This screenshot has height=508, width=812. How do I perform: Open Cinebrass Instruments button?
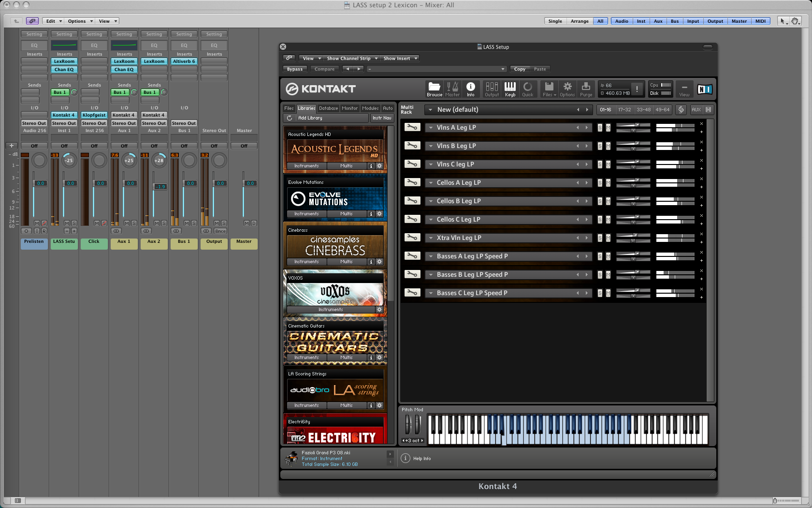(306, 262)
